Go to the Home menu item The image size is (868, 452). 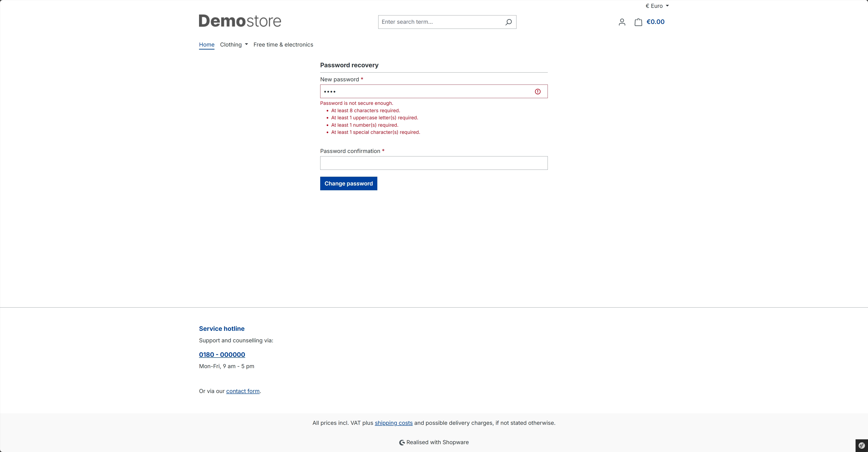(207, 44)
